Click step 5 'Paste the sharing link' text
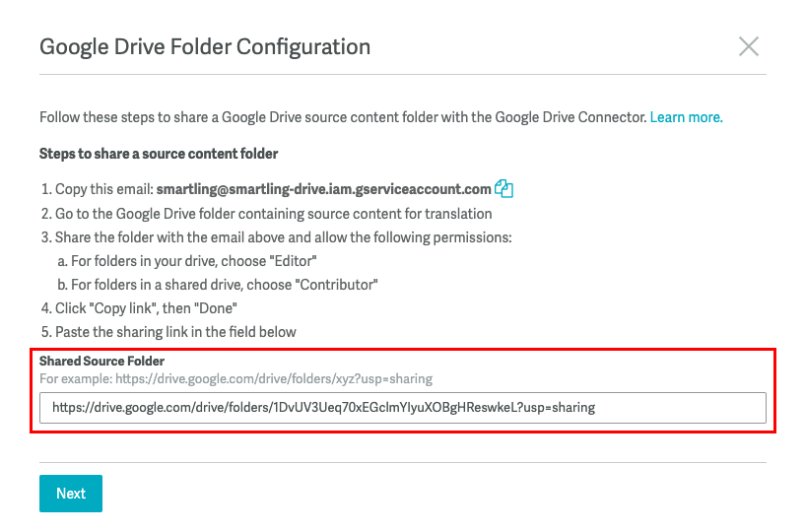 (x=168, y=332)
